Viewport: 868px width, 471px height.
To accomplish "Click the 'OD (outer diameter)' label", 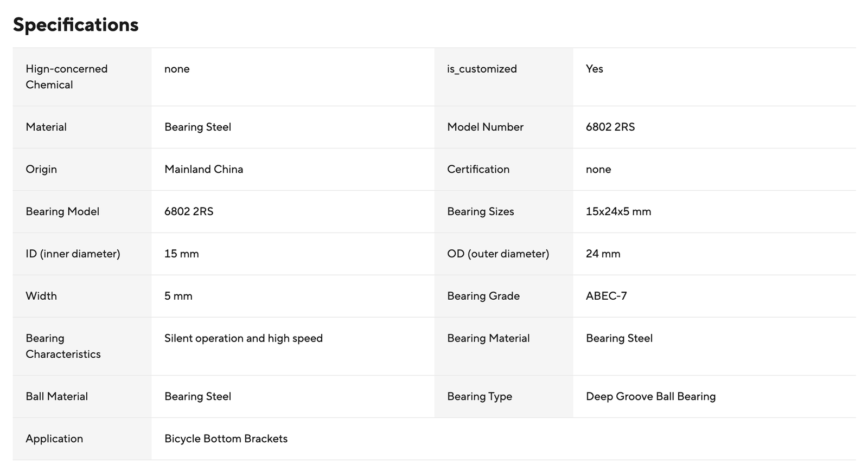I will click(498, 254).
